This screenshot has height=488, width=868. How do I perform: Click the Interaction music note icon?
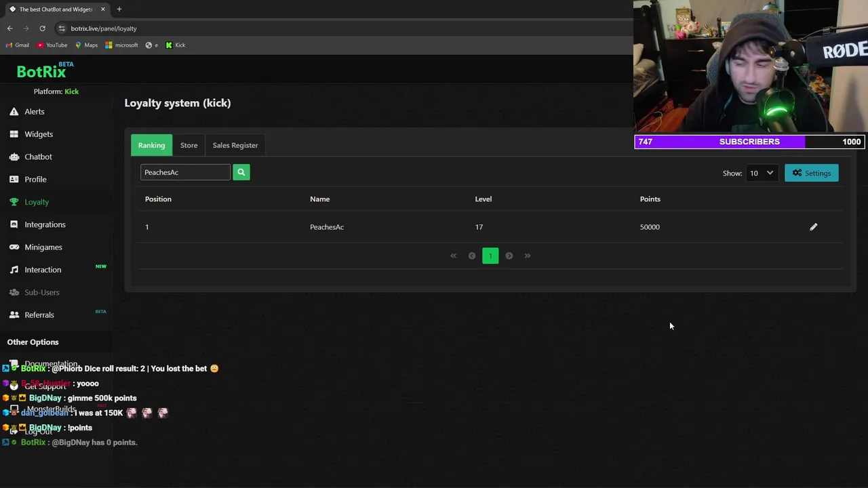coord(14,270)
